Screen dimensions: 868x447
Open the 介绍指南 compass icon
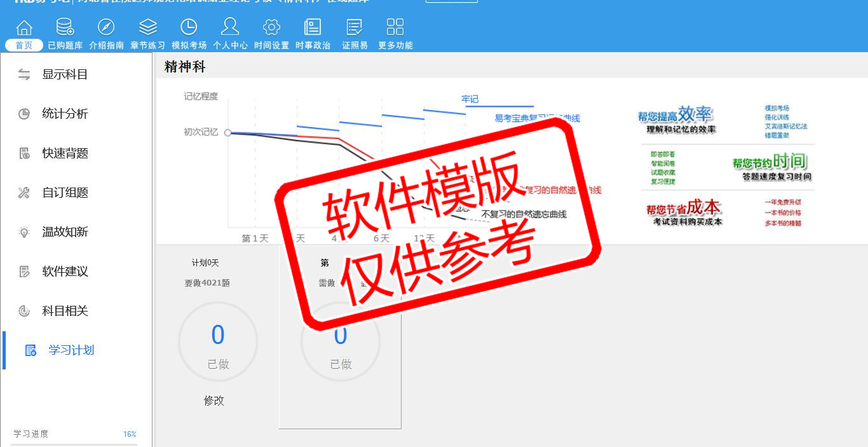[106, 28]
